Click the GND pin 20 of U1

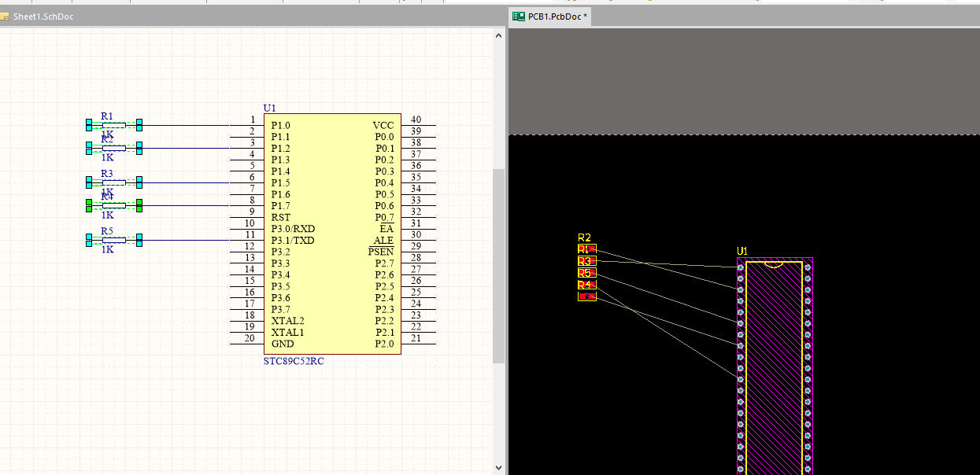pyautogui.click(x=246, y=344)
